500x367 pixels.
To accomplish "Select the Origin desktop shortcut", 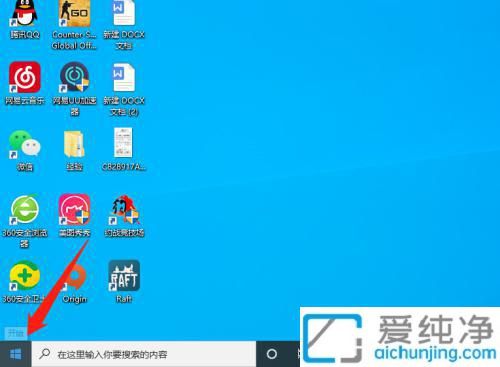I will (75, 283).
